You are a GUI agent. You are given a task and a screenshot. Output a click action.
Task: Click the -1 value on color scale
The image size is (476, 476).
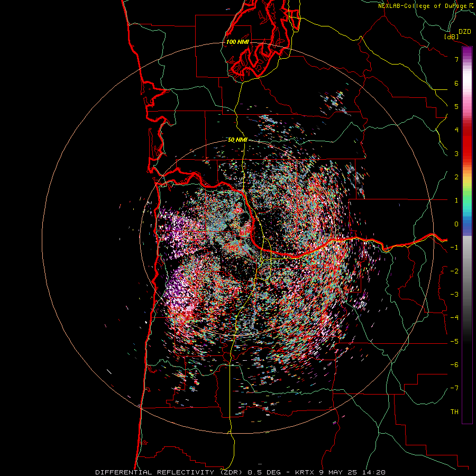(454, 248)
